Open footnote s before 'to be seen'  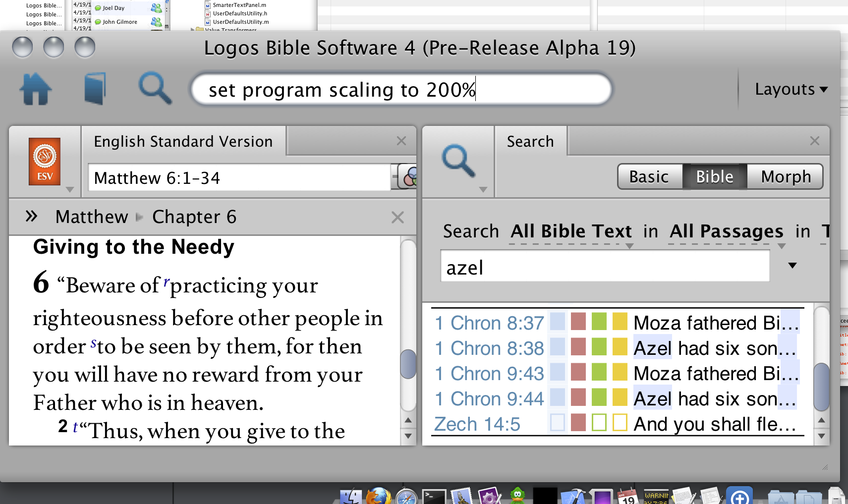click(x=93, y=342)
